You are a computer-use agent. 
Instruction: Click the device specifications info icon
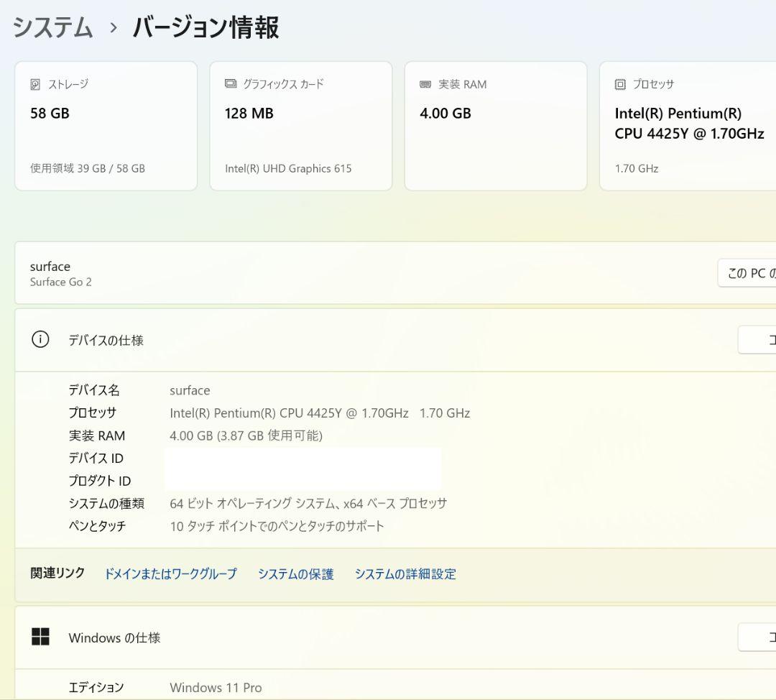coord(40,340)
